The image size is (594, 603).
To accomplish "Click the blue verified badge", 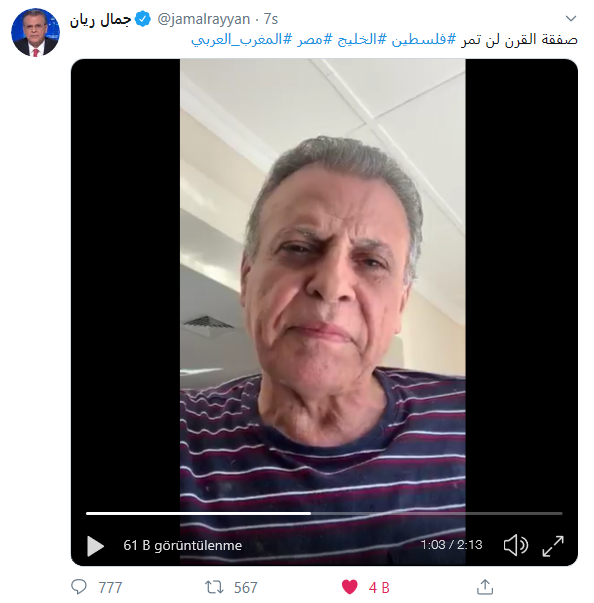I will pyautogui.click(x=143, y=19).
